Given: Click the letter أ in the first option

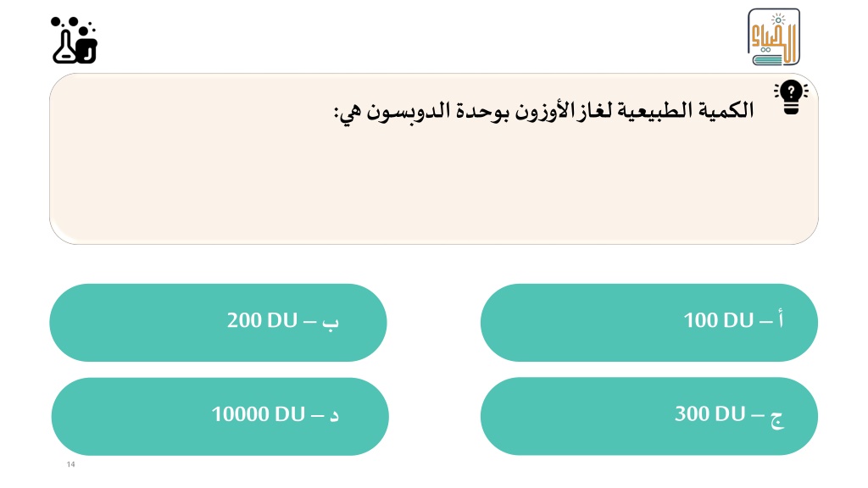Looking at the screenshot, I should (x=780, y=319).
